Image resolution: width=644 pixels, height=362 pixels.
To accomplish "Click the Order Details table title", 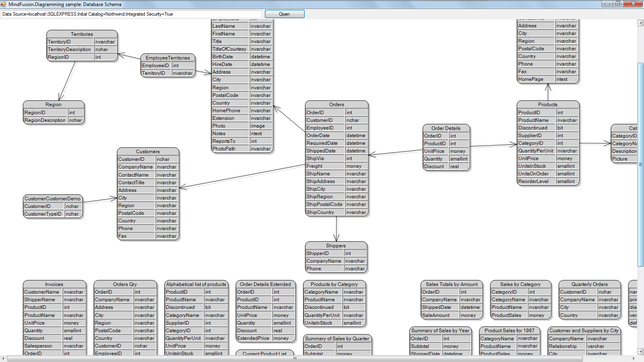I will point(446,128).
